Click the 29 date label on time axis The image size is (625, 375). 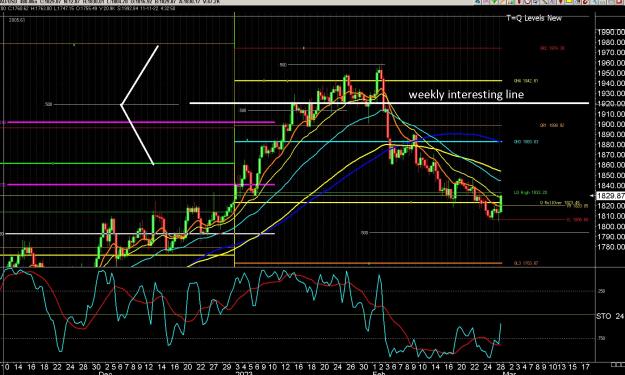click(x=227, y=367)
